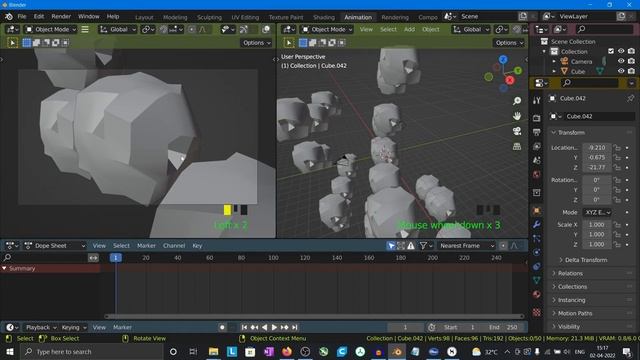The width and height of the screenshot is (640, 360).
Task: Click the select tool icon in right viewport
Action: (289, 42)
